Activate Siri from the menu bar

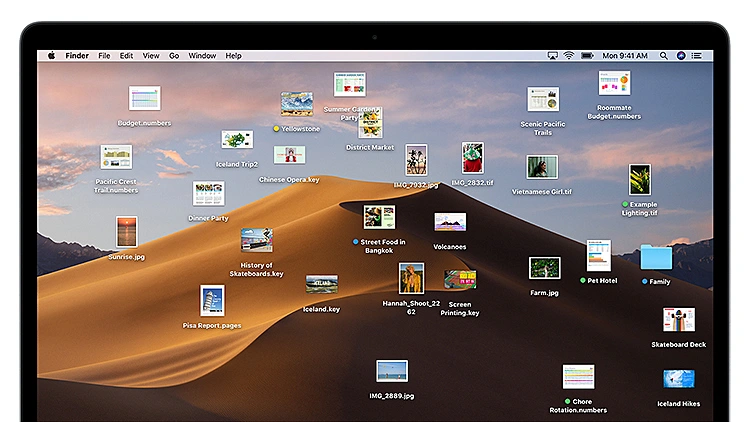pos(681,56)
